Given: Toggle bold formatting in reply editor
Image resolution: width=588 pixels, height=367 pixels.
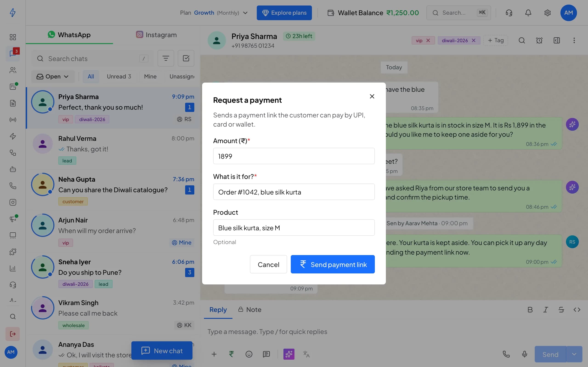Looking at the screenshot, I should click(x=530, y=309).
